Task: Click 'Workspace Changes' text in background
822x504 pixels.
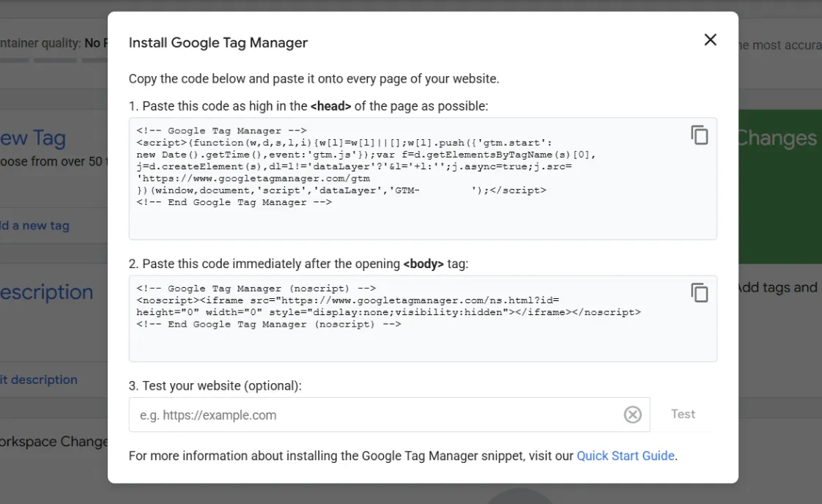Action: pos(54,442)
